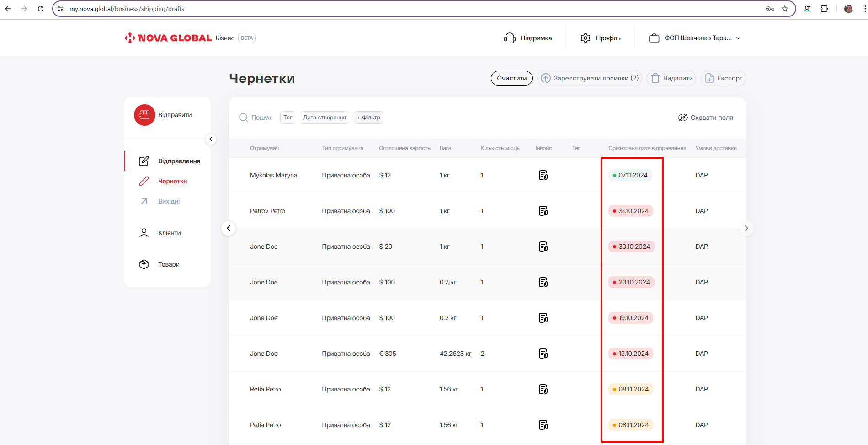The height and width of the screenshot is (445, 868).
Task: Open Профіль settings gear
Action: 586,38
